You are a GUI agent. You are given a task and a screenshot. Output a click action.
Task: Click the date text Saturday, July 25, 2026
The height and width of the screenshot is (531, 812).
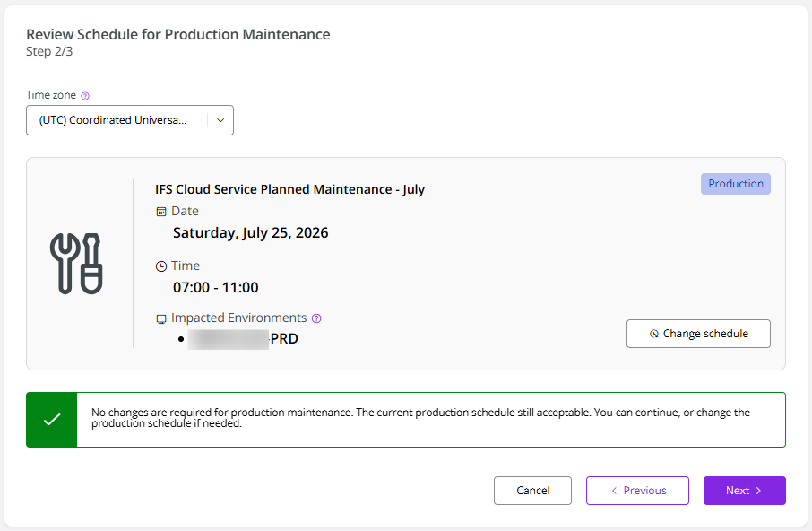coord(251,233)
